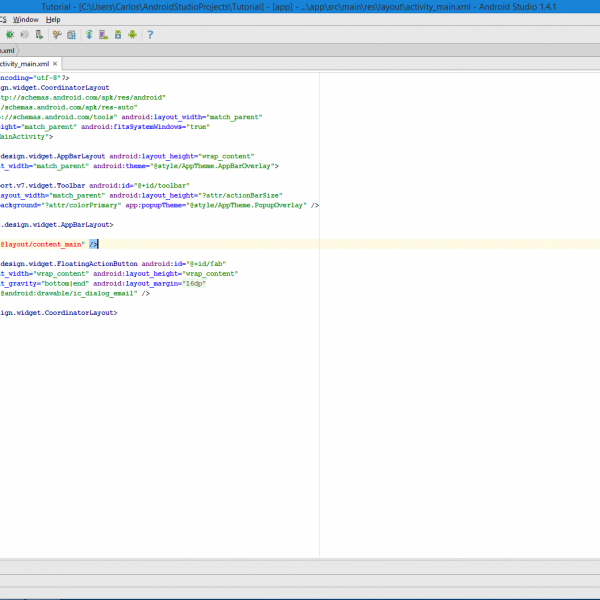
Task: Start the Android Device Monitor
Action: pyautogui.click(x=132, y=34)
